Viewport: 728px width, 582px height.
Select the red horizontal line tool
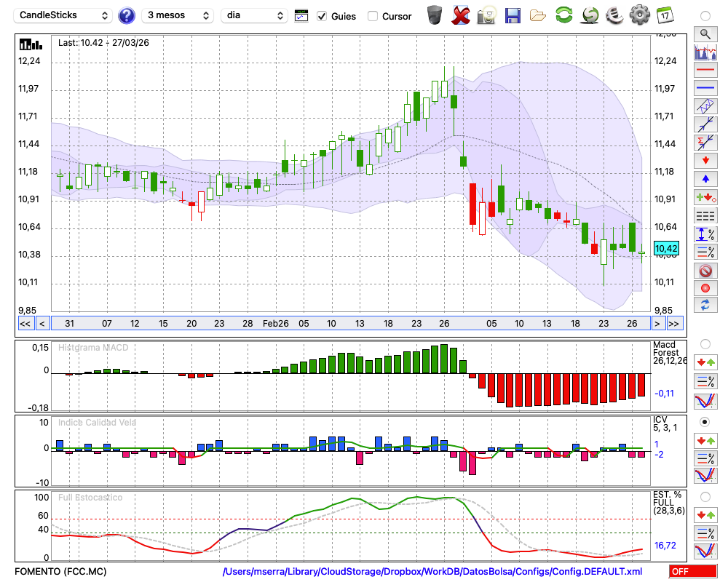[705, 70]
